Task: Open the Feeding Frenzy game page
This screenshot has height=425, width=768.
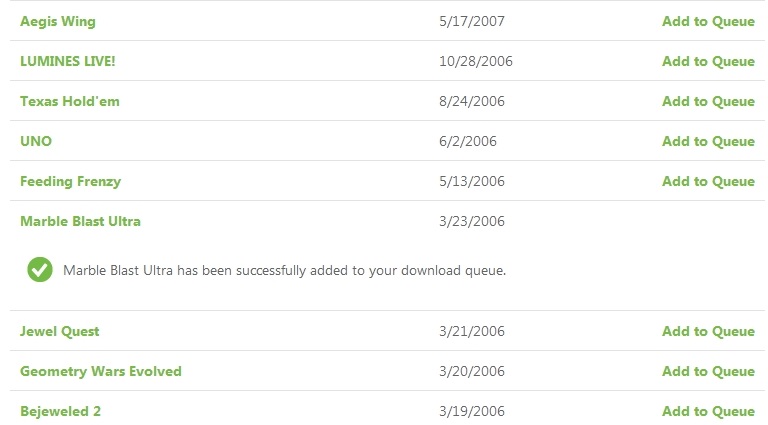Action: 71,182
